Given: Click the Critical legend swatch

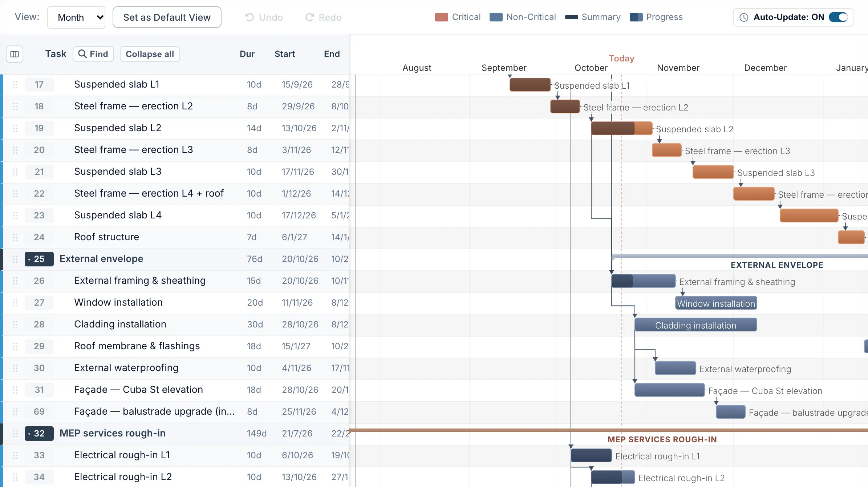Looking at the screenshot, I should coord(441,17).
